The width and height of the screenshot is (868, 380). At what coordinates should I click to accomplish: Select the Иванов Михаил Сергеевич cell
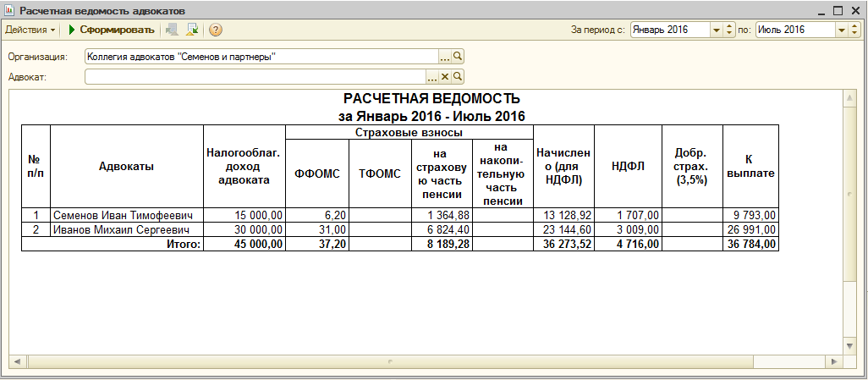[x=127, y=230]
